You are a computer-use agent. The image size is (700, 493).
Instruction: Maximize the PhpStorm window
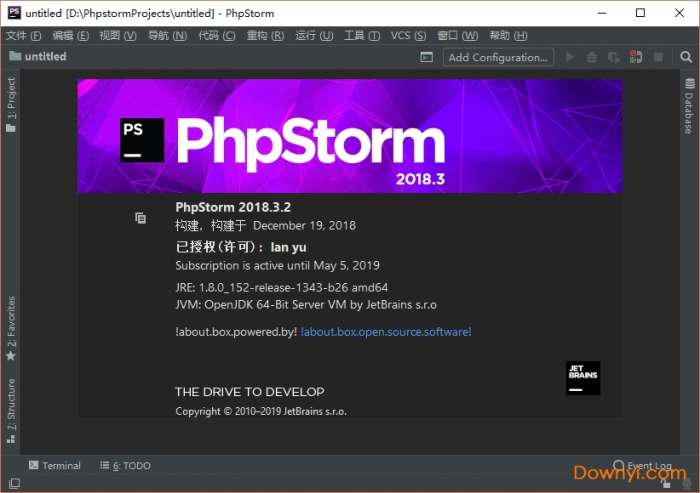pos(640,13)
